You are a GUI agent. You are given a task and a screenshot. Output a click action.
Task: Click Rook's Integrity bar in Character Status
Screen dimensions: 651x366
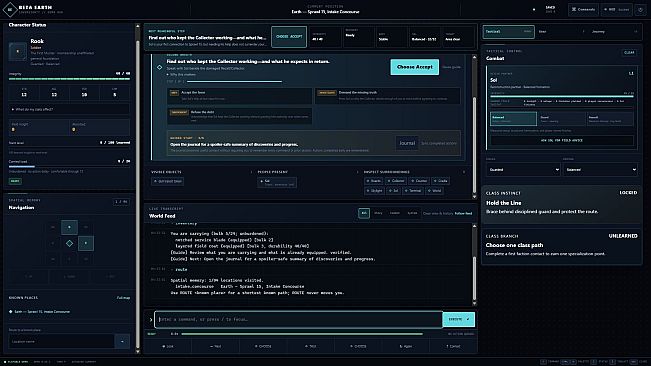[x=69, y=79]
